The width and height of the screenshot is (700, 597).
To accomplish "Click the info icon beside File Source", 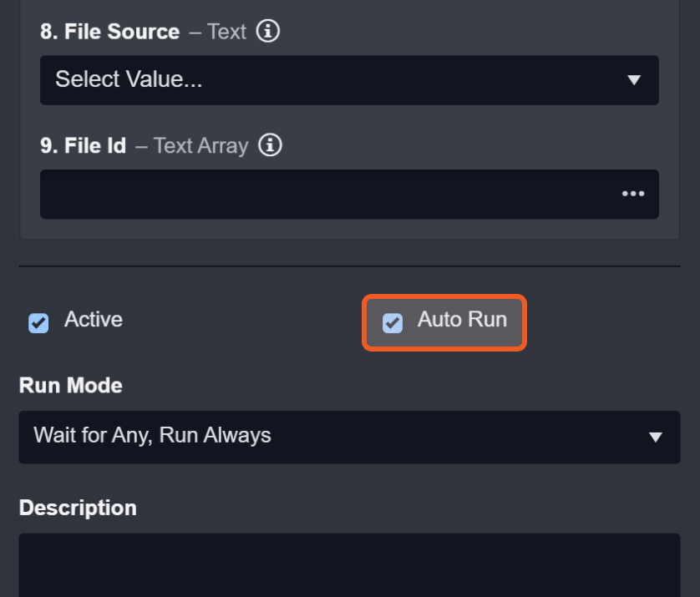I will (267, 32).
